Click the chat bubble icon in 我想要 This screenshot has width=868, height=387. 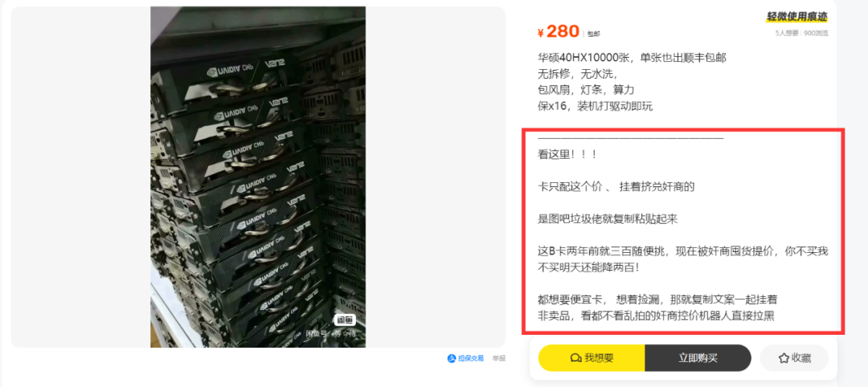(575, 358)
